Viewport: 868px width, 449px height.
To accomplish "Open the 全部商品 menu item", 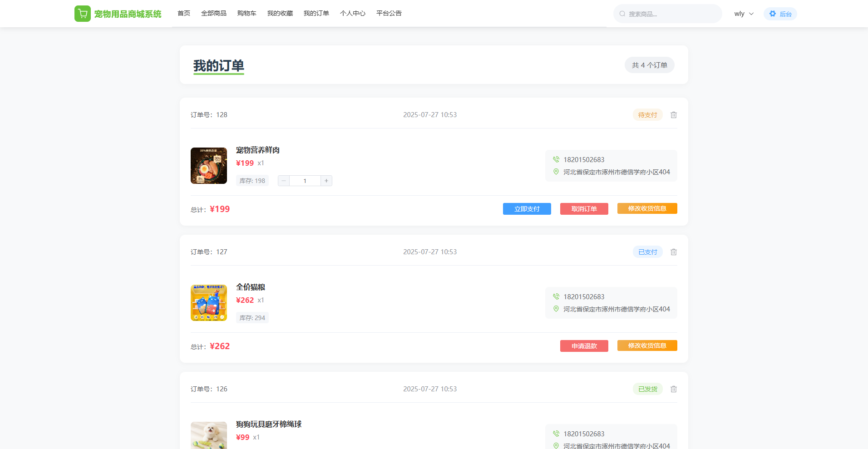I will pos(214,13).
